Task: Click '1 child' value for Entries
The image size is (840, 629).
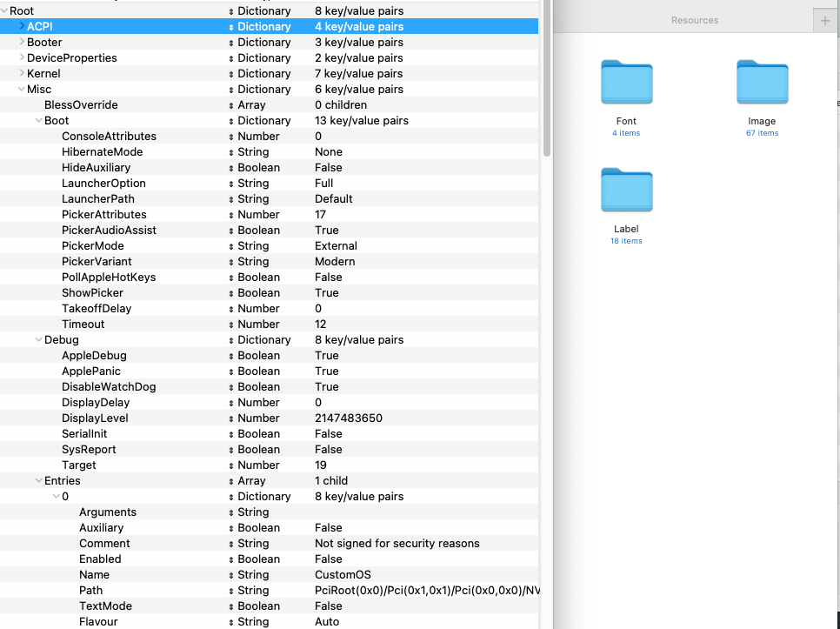Action: click(x=331, y=480)
